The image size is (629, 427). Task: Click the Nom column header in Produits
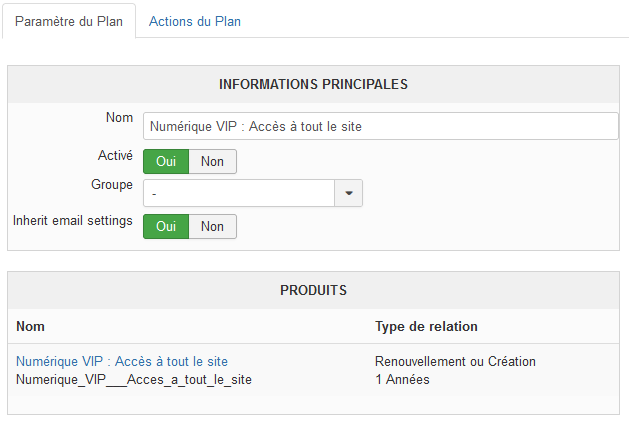coord(30,326)
